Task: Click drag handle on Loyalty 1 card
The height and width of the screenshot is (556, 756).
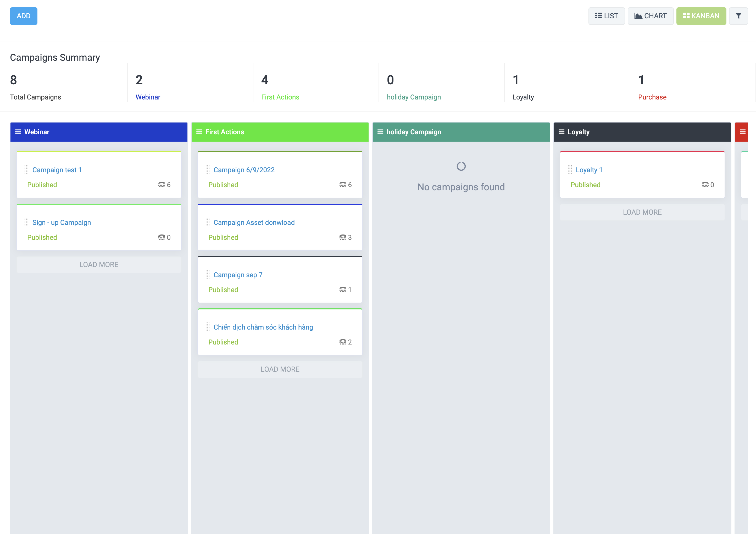Action: pyautogui.click(x=570, y=170)
